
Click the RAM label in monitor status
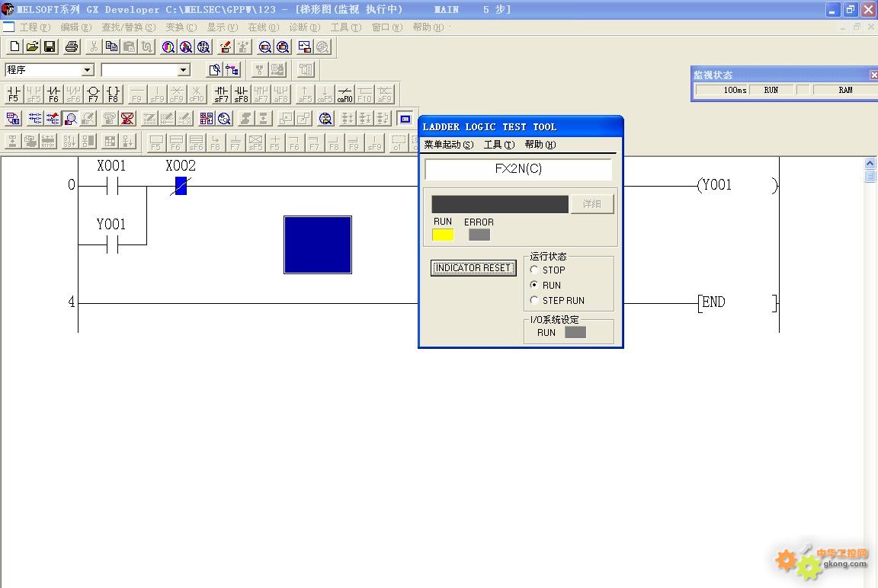[x=845, y=90]
